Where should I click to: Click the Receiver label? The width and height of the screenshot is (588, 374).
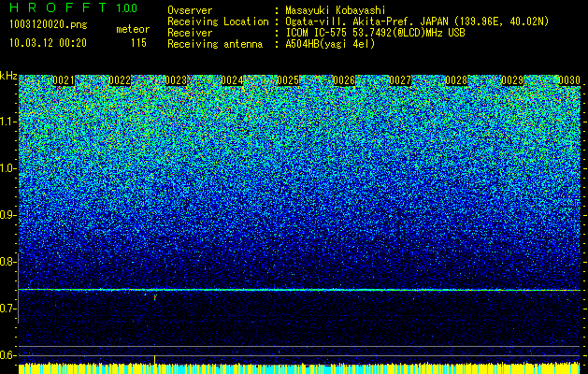[x=190, y=33]
